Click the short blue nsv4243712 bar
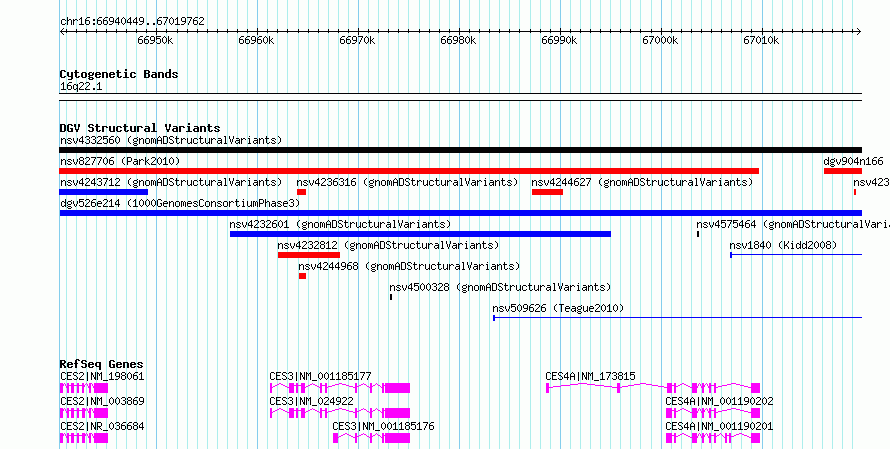Viewport: 890px width, 449px height. pyautogui.click(x=103, y=192)
